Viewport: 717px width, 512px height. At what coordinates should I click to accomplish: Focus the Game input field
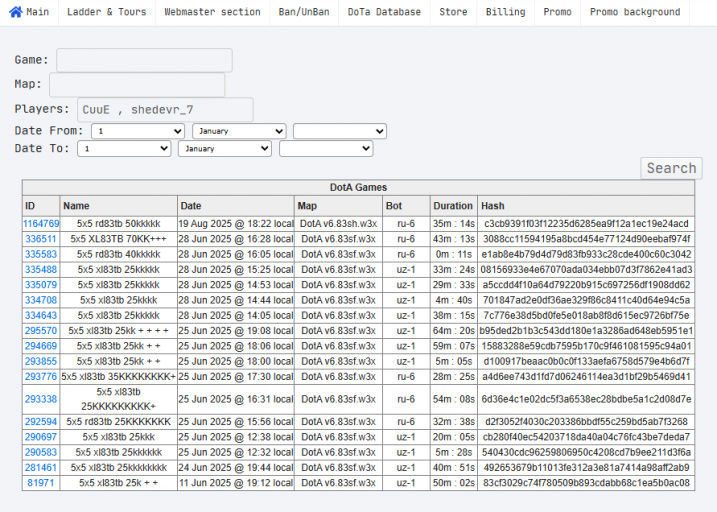[x=144, y=60]
